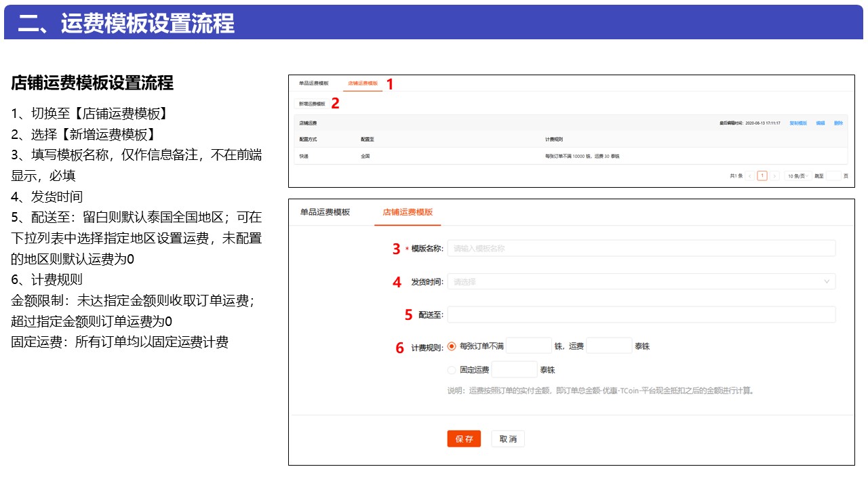
Task: Click the 新增运费模板 button
Action: [x=312, y=104]
